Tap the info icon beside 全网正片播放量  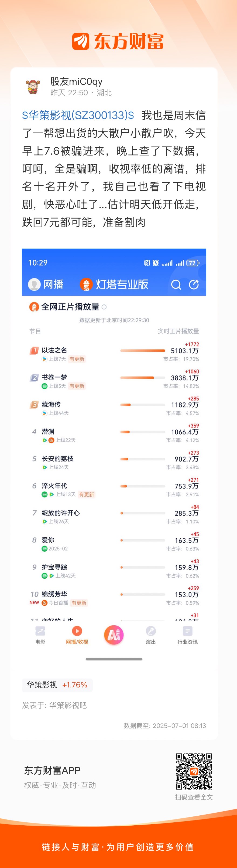(104, 307)
